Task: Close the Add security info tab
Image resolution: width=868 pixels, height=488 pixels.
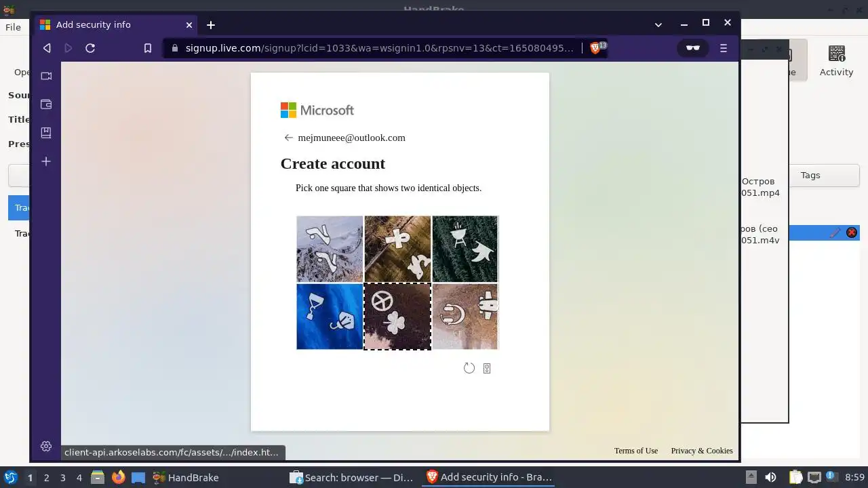Action: [189, 24]
